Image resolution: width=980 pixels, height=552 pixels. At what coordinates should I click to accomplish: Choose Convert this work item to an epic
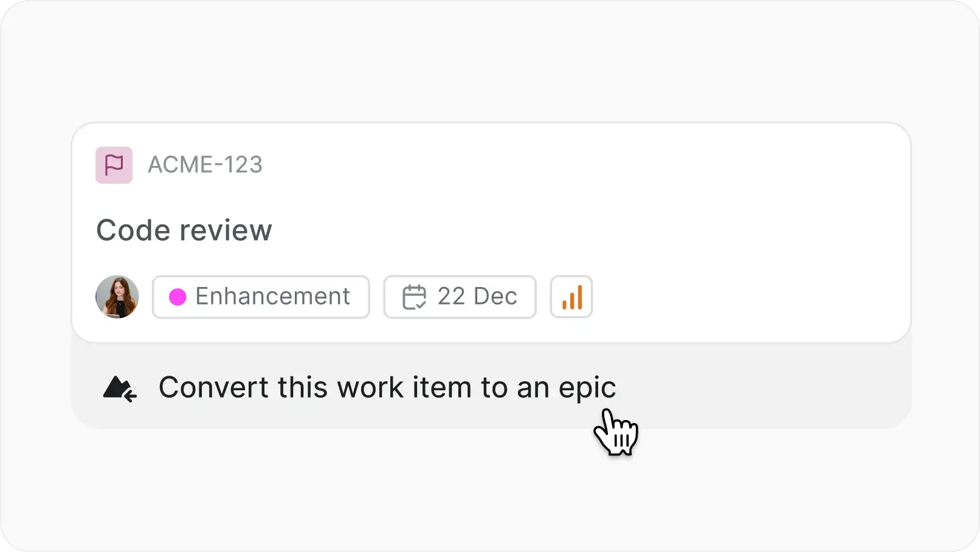(387, 387)
